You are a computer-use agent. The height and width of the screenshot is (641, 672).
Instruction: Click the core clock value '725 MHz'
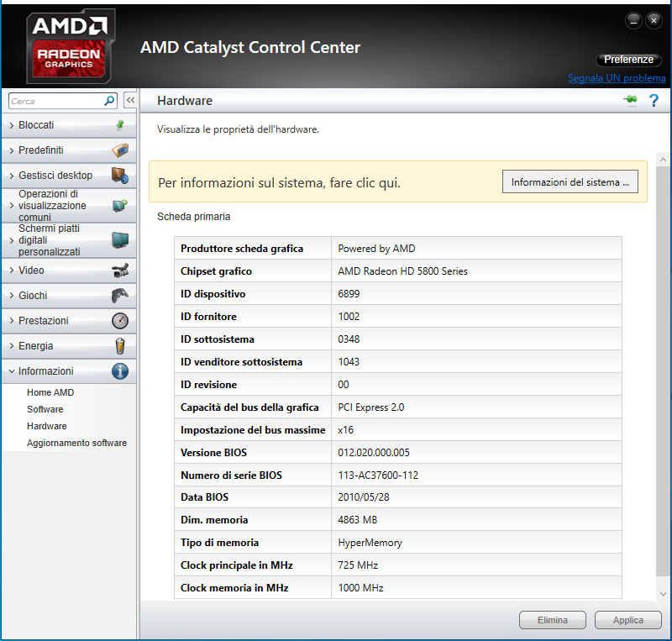click(x=358, y=565)
